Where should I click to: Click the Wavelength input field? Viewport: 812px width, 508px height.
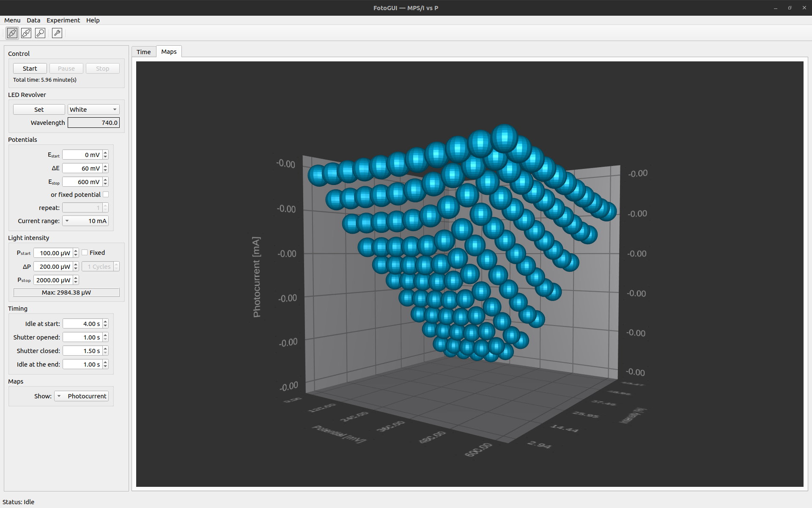[x=93, y=123]
